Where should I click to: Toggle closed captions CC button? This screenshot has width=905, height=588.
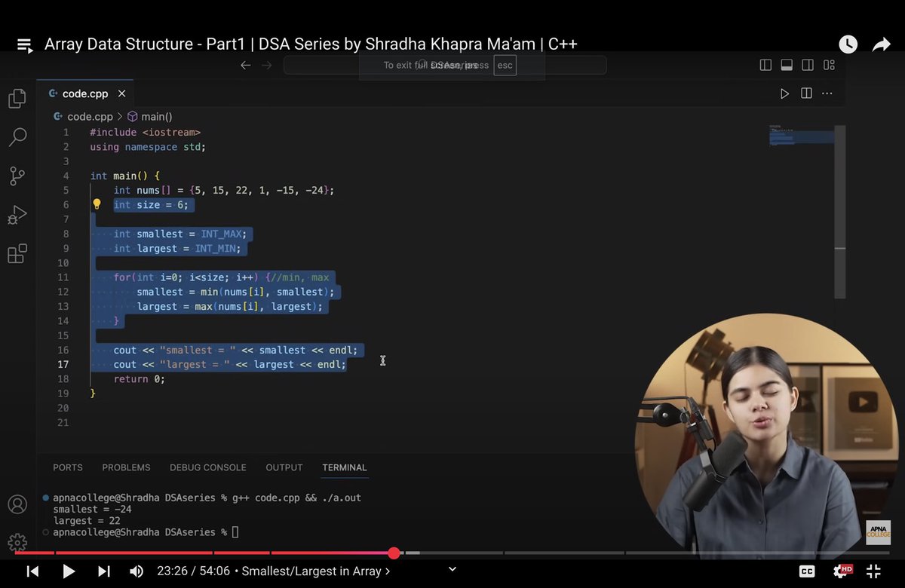807,571
